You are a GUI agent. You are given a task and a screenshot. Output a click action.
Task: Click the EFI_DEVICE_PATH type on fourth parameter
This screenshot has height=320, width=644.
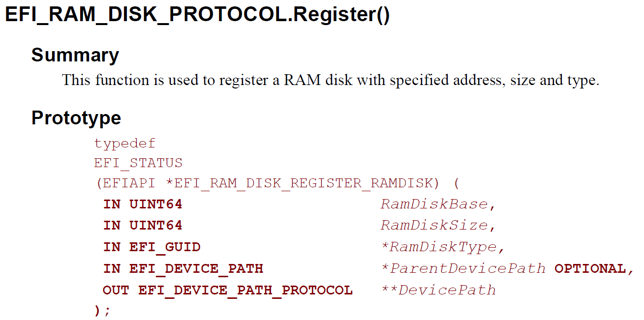(196, 268)
